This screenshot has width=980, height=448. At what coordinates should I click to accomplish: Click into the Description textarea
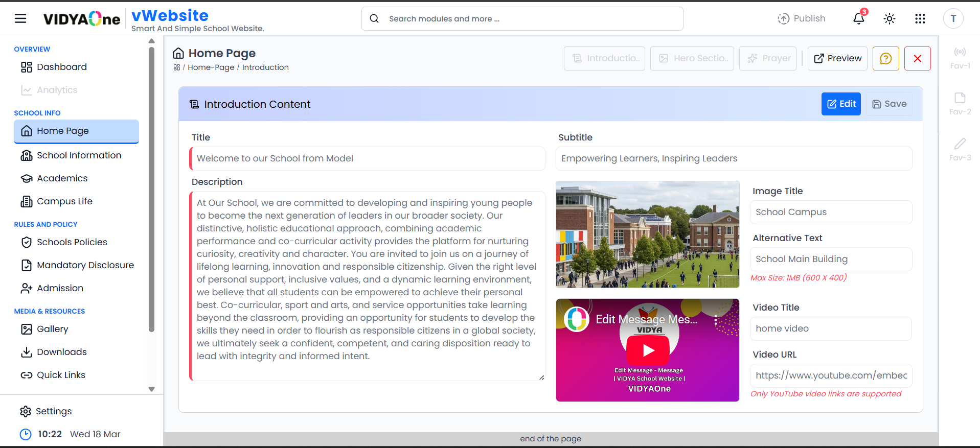tap(367, 286)
